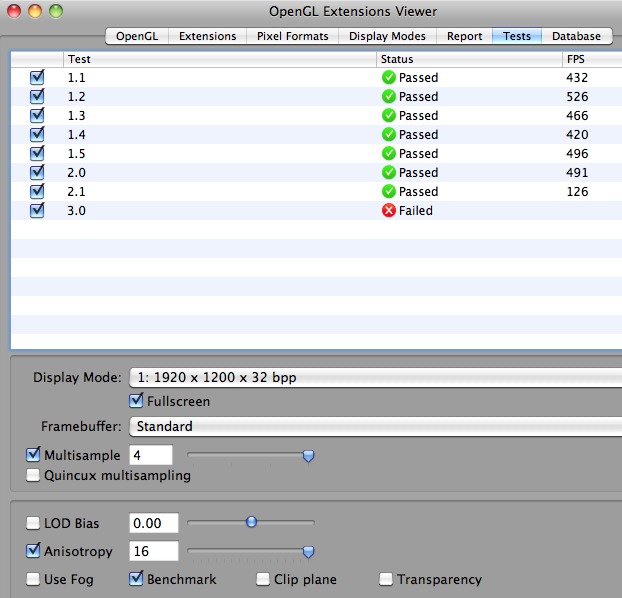Enable the Clip plane option
This screenshot has width=622, height=598.
coord(263,579)
